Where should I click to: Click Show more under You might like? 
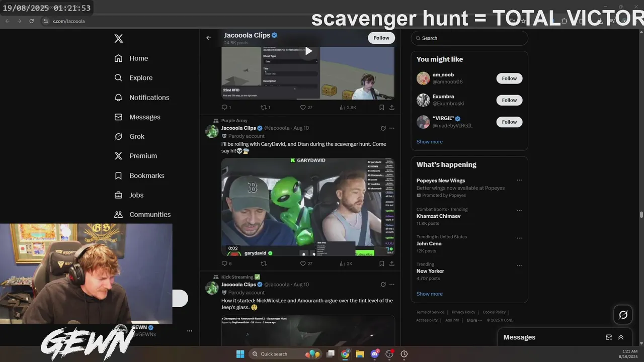[430, 142]
